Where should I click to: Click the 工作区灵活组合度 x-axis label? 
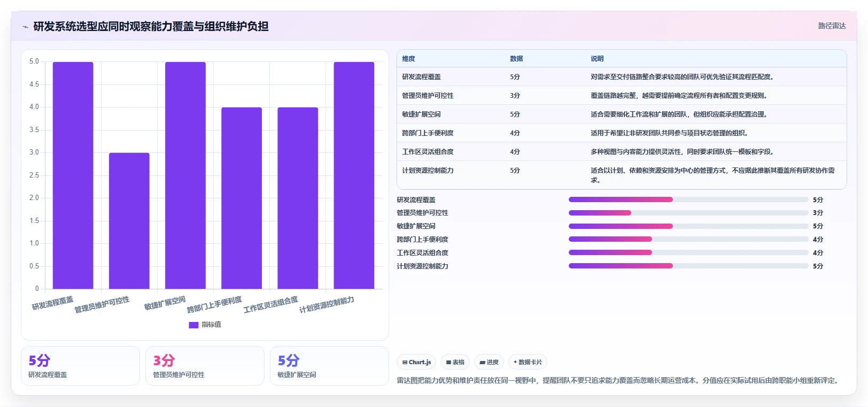pyautogui.click(x=270, y=305)
